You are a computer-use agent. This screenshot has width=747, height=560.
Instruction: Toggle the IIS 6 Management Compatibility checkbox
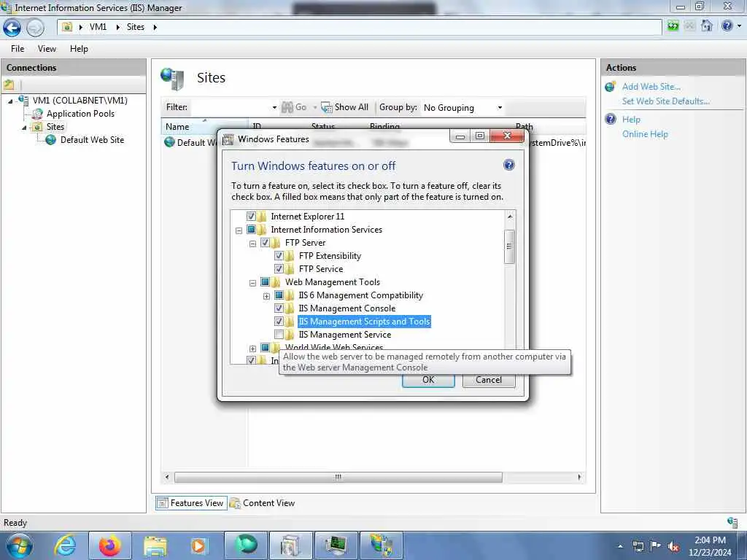[x=279, y=295]
